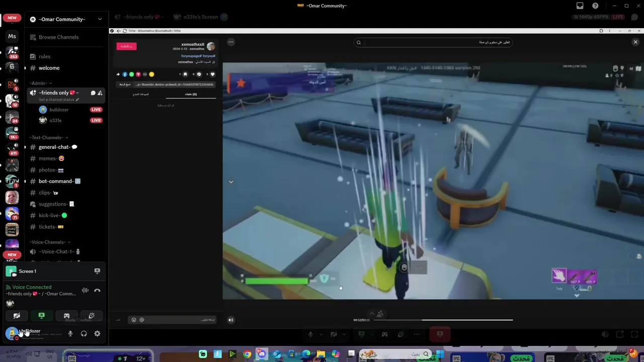Open three-dots more menu on TikTok video

click(x=231, y=42)
